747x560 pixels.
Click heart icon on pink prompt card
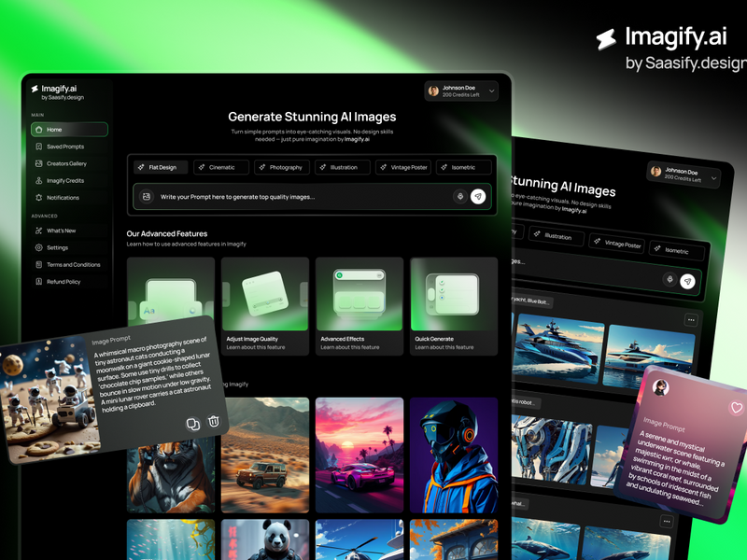tap(737, 408)
